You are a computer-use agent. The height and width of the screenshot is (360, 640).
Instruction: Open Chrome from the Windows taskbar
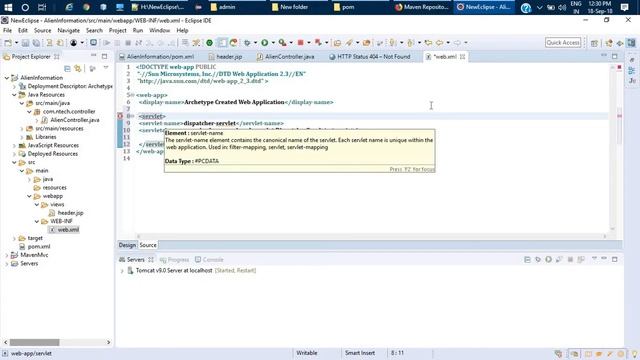[x=86, y=7]
